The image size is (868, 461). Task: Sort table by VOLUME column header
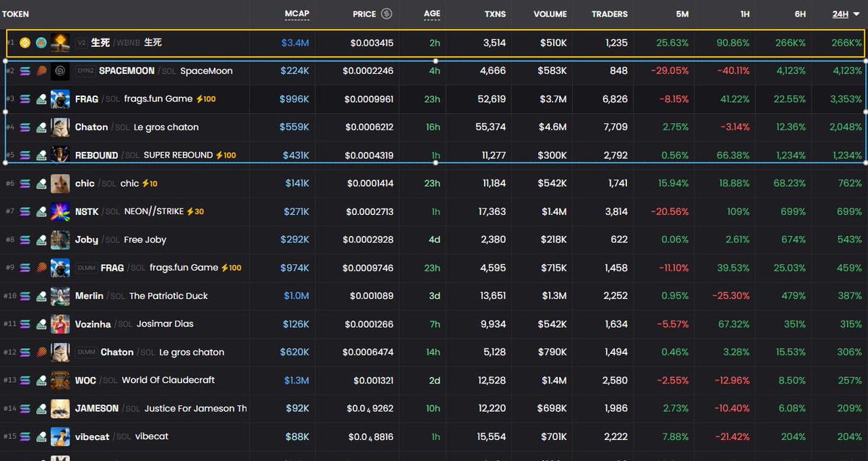pyautogui.click(x=550, y=14)
